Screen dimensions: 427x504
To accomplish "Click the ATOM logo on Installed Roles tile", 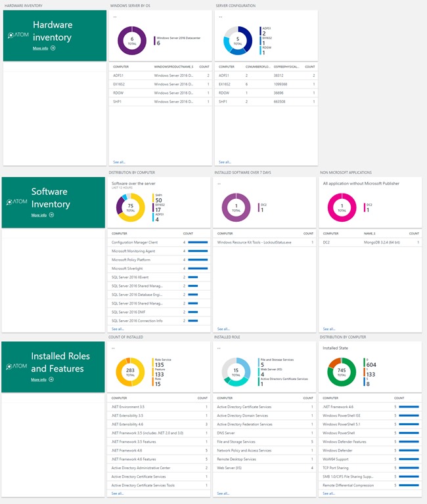I will (16, 366).
